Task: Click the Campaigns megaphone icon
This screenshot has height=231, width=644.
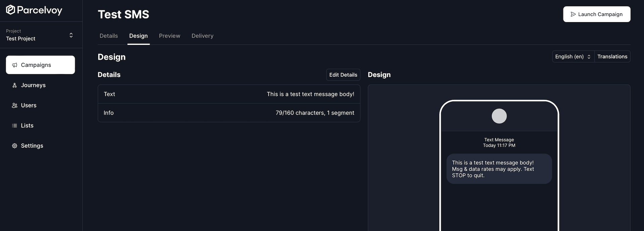Action: pyautogui.click(x=14, y=65)
